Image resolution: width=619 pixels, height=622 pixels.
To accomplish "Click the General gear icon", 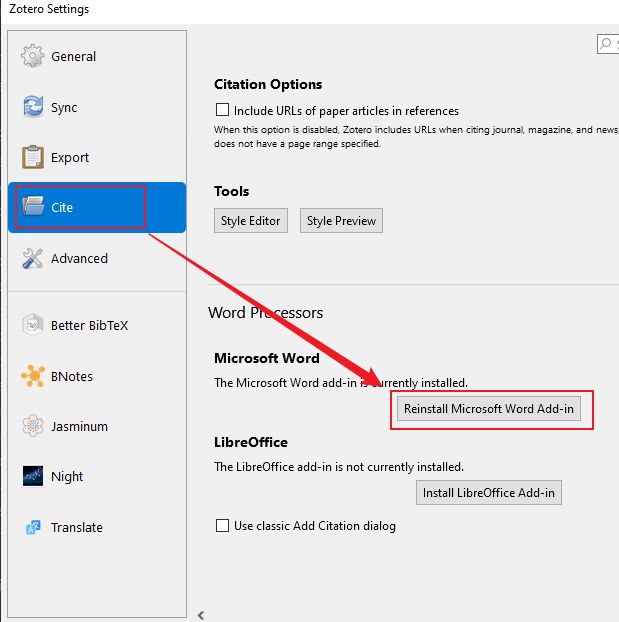I will pos(33,56).
